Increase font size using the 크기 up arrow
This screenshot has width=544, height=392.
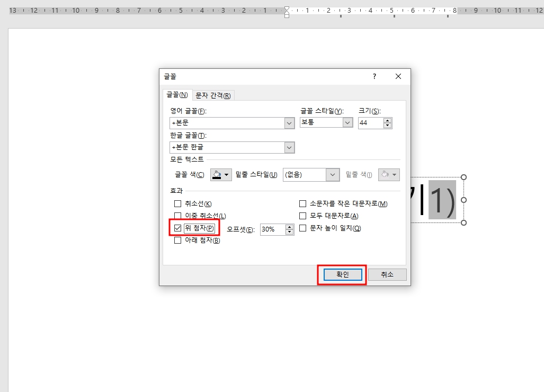[388, 120]
